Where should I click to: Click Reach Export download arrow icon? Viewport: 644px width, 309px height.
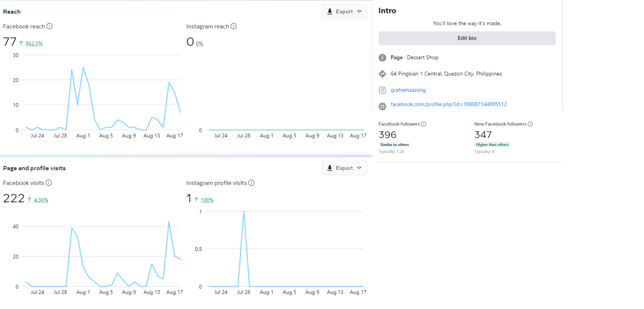click(x=330, y=12)
